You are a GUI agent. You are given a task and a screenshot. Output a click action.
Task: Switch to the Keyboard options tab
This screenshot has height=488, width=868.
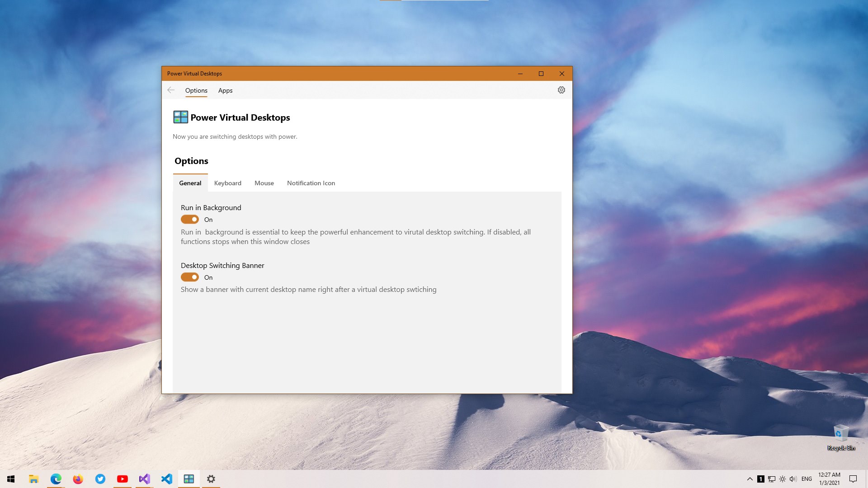tap(227, 183)
